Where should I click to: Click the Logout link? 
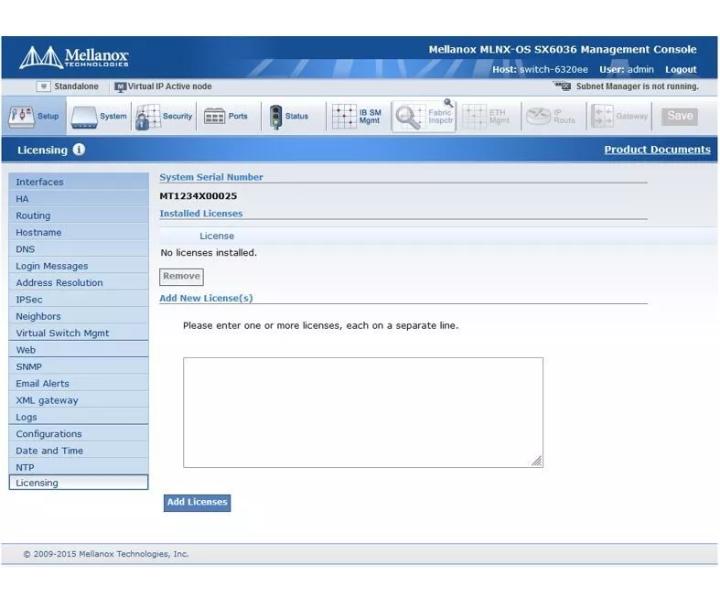tap(681, 69)
